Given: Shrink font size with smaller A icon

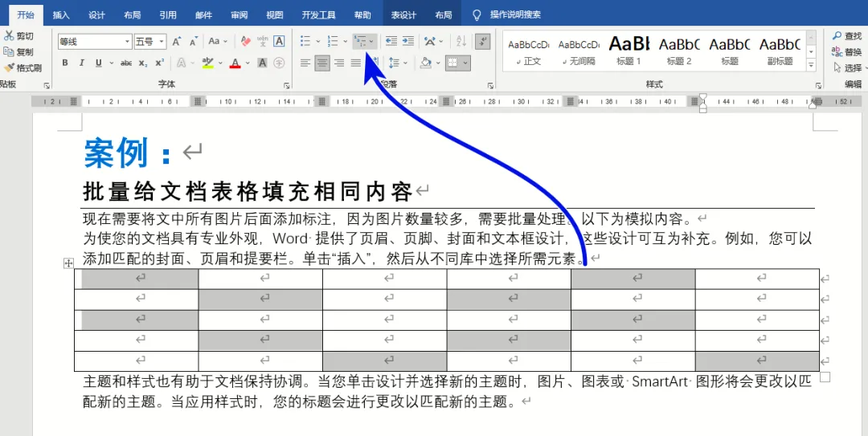Looking at the screenshot, I should click(193, 42).
